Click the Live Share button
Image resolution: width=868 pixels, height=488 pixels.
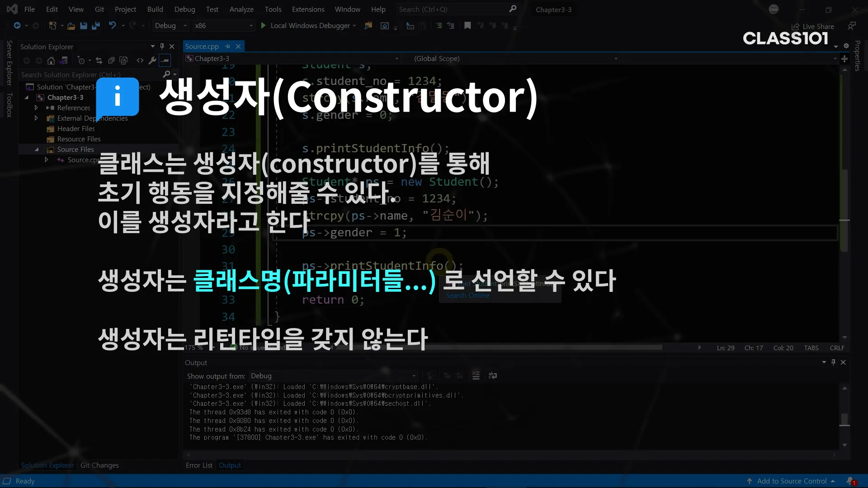click(x=813, y=27)
